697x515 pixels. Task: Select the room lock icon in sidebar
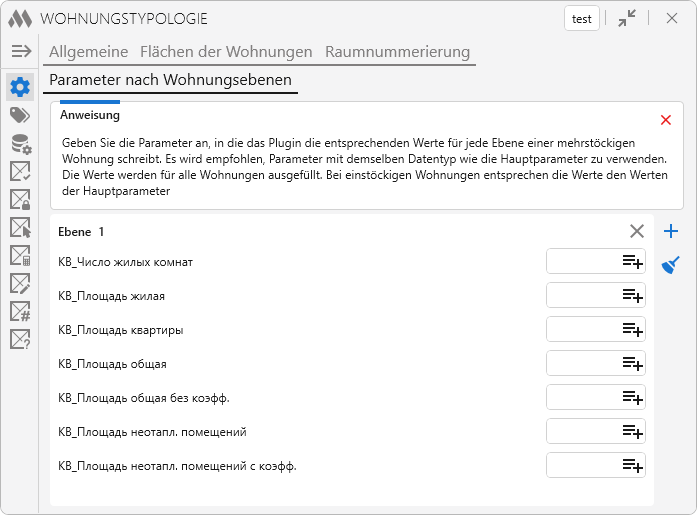click(x=20, y=200)
